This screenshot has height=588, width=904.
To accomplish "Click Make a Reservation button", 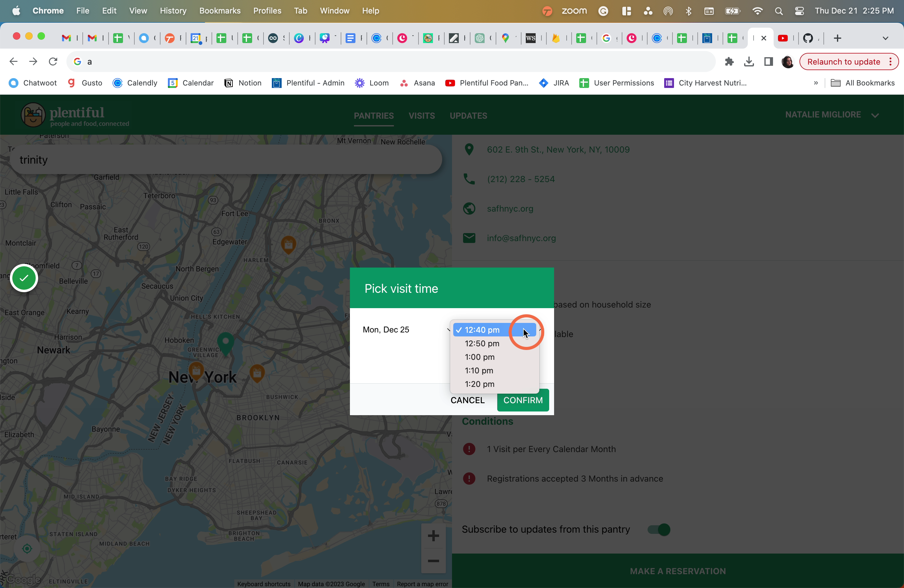I will click(x=678, y=570).
